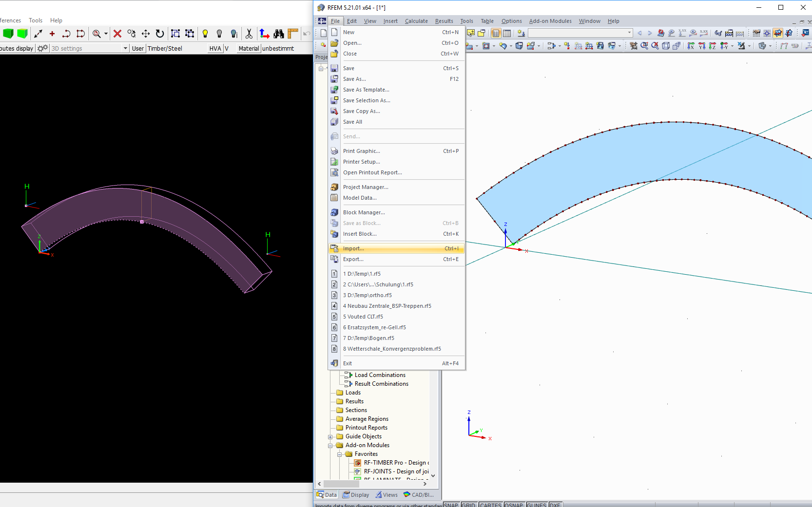Click the Material button
Screen dimensions: 812x507
pos(249,48)
